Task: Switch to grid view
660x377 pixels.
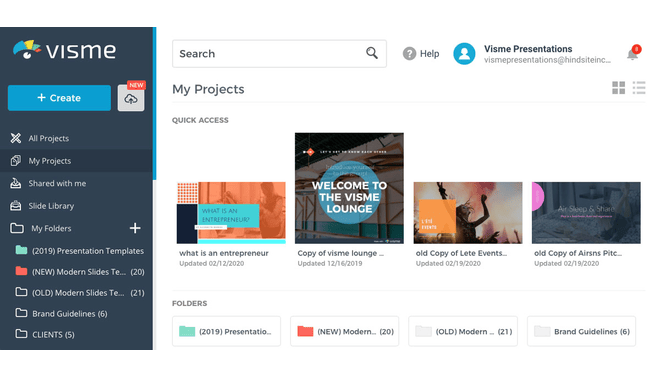Action: [618, 88]
